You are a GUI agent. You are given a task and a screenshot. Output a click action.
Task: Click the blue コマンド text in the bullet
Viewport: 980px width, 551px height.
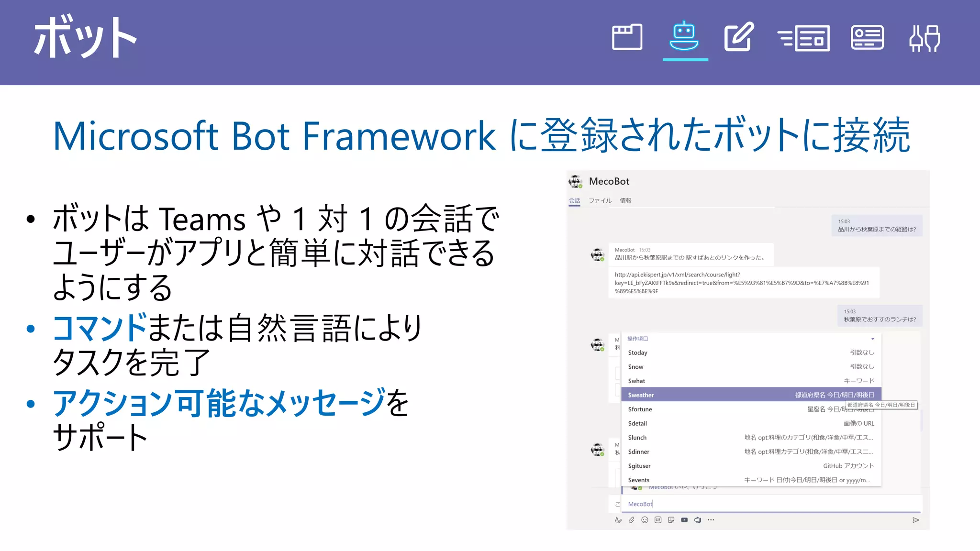100,328
